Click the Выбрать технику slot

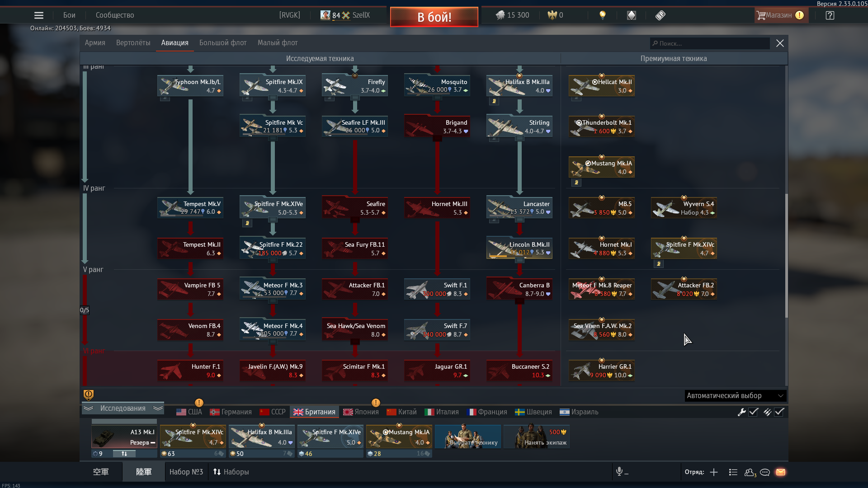468,437
